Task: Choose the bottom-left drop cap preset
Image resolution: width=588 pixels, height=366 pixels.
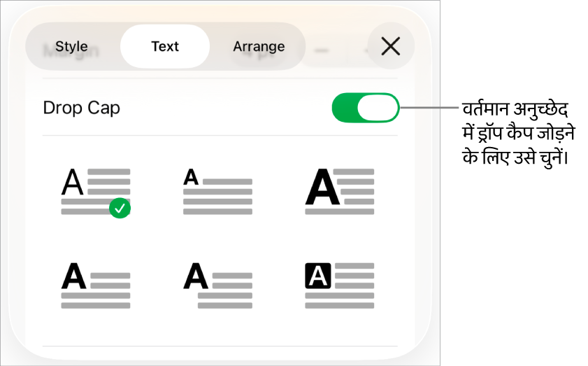Action: coord(96,286)
